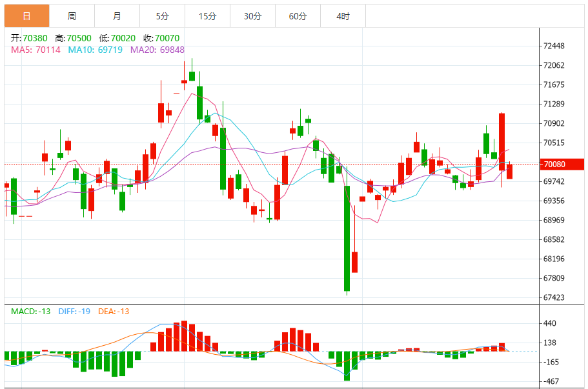Open the 月 monthly chart tab

click(117, 16)
